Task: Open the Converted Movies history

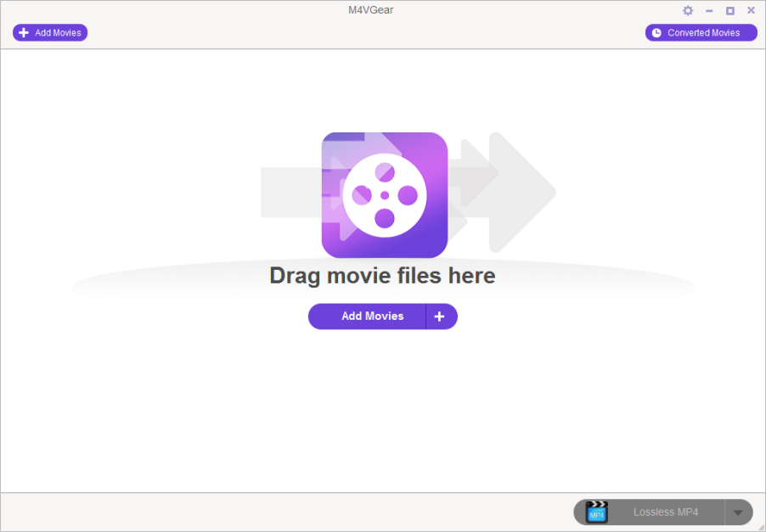Action: (x=703, y=33)
